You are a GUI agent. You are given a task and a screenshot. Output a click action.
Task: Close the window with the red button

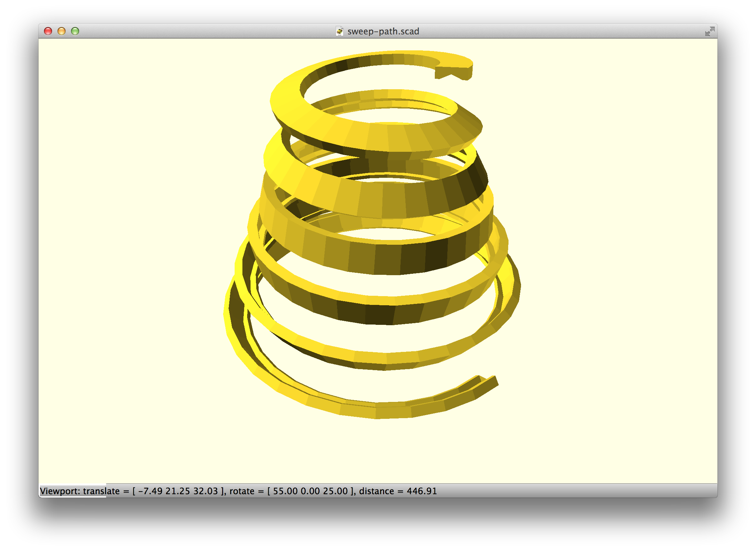tap(48, 31)
